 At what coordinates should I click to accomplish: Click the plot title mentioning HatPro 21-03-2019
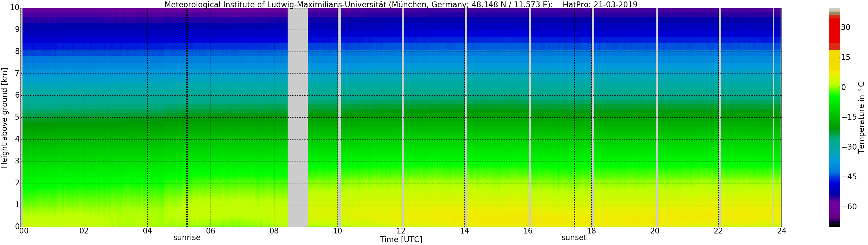click(401, 4)
